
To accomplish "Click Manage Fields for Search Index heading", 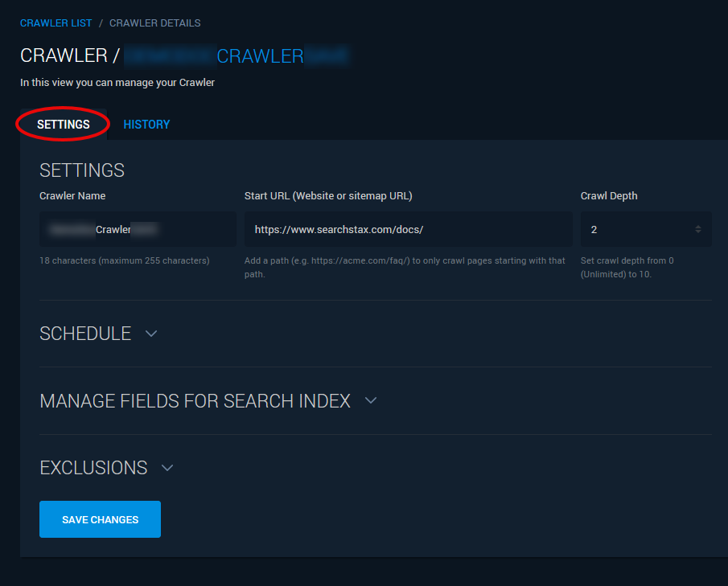I will [x=195, y=401].
